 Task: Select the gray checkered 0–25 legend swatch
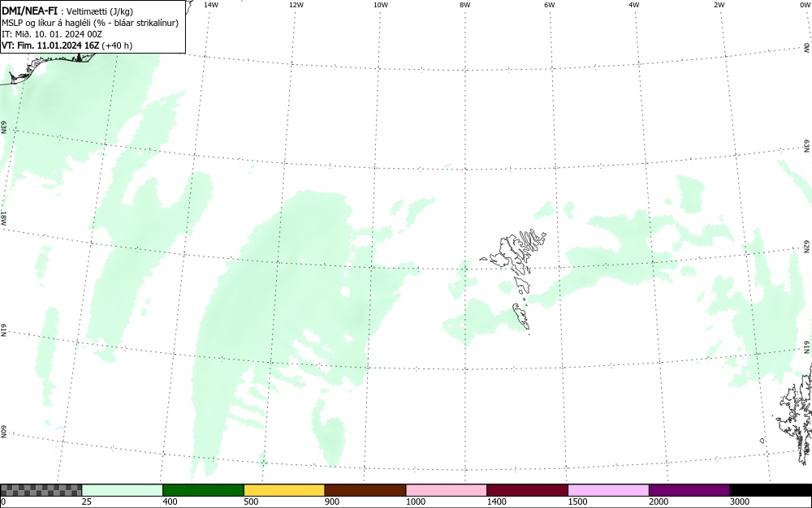tap(41, 490)
